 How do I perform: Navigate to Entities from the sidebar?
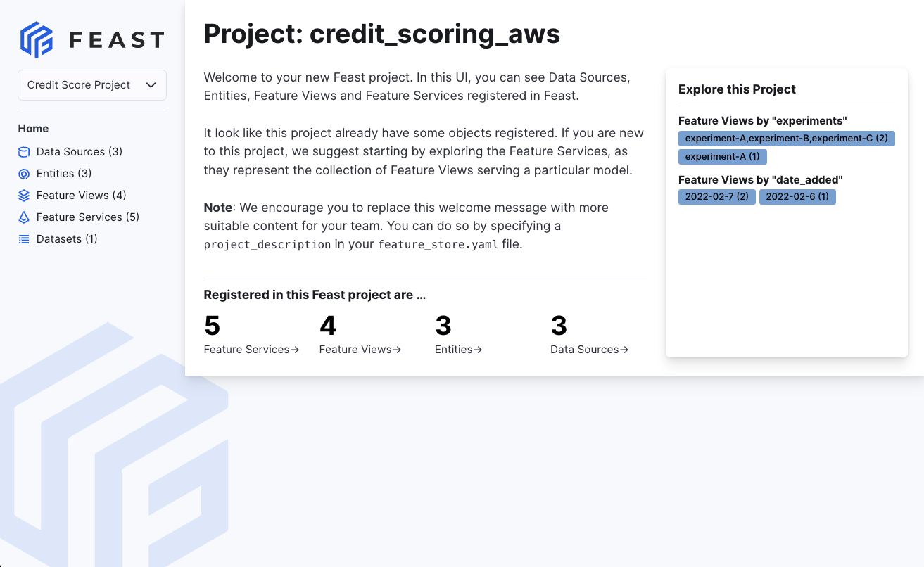(x=65, y=173)
